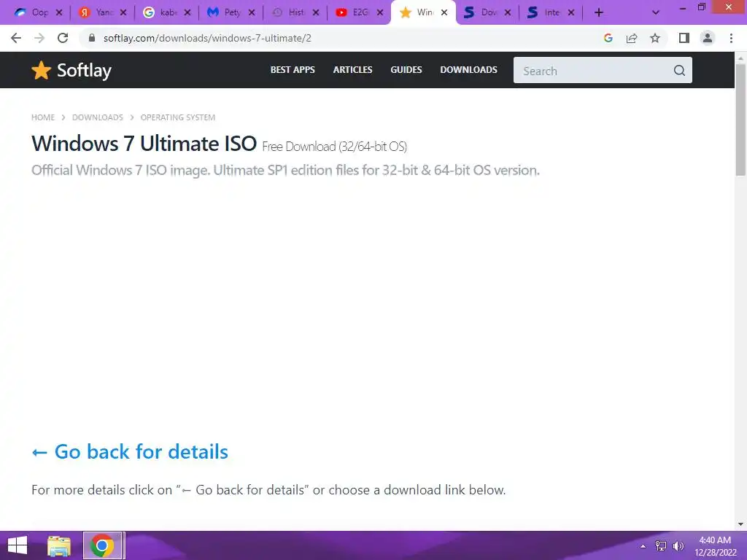Viewport: 747px width, 560px height.
Task: Expand the tab search chevron
Action: click(x=656, y=13)
